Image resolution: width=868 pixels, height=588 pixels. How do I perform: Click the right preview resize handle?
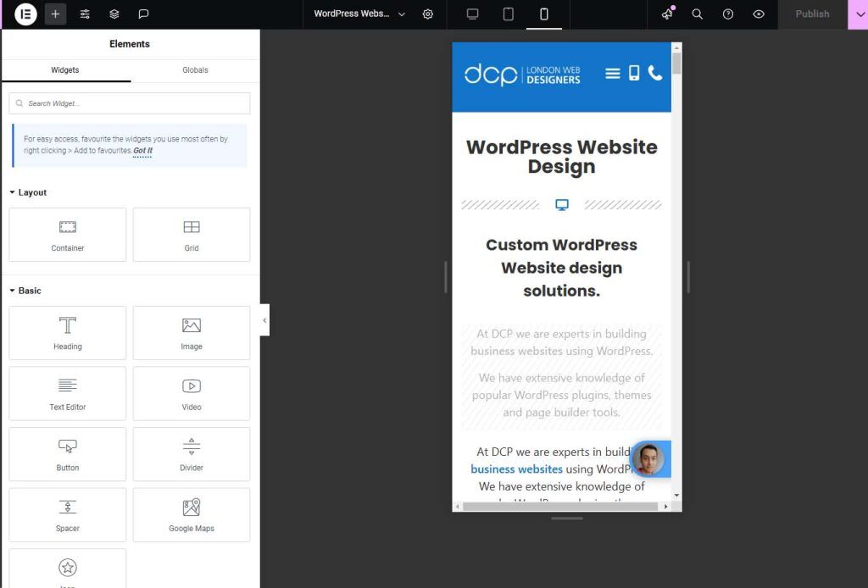688,277
